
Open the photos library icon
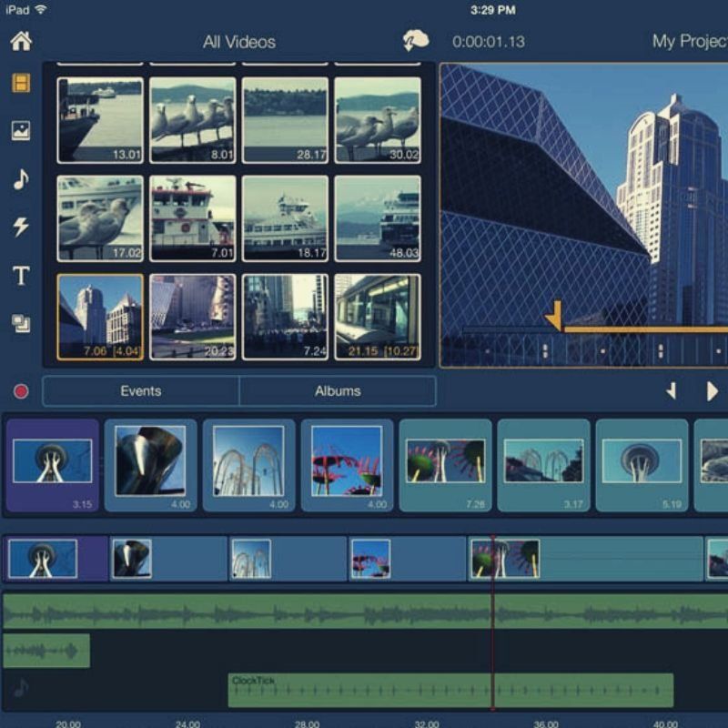click(x=20, y=131)
